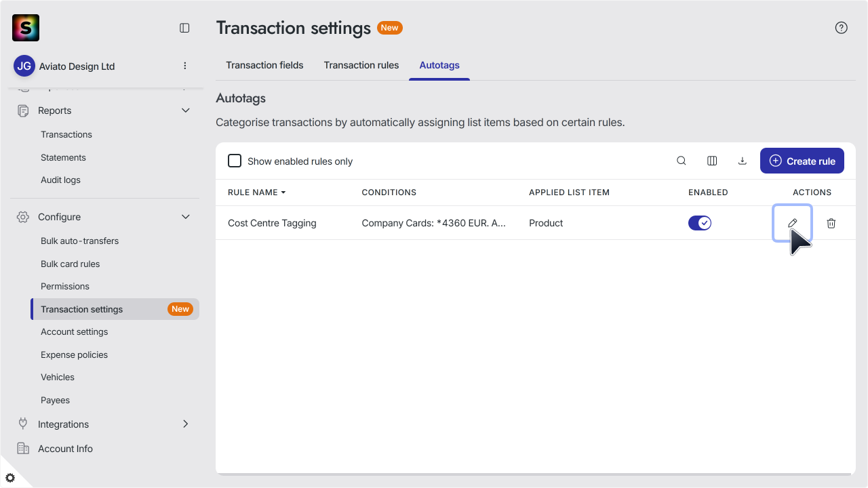868x488 pixels.
Task: Open Account settings in the sidebar
Action: 74,331
